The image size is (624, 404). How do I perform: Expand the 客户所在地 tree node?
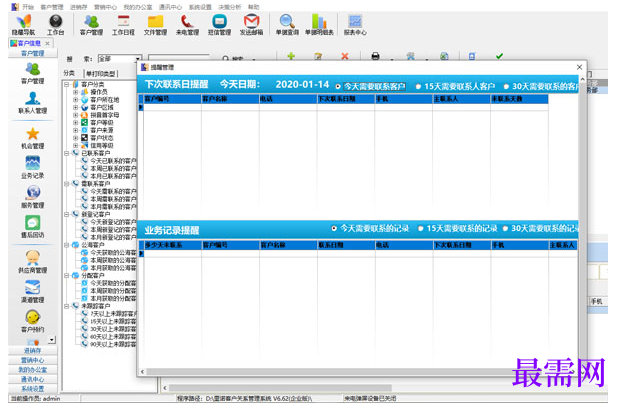click(x=76, y=100)
